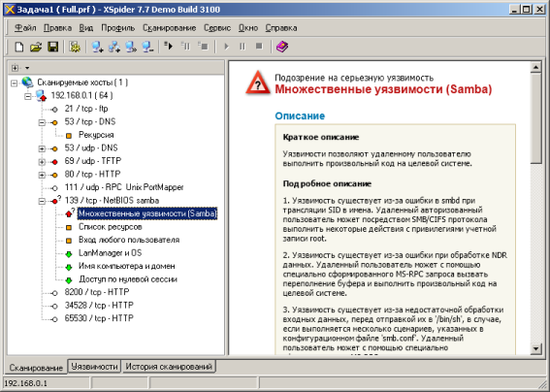550x392 pixels.
Task: Open the Сканирование menu
Action: pyautogui.click(x=169, y=28)
